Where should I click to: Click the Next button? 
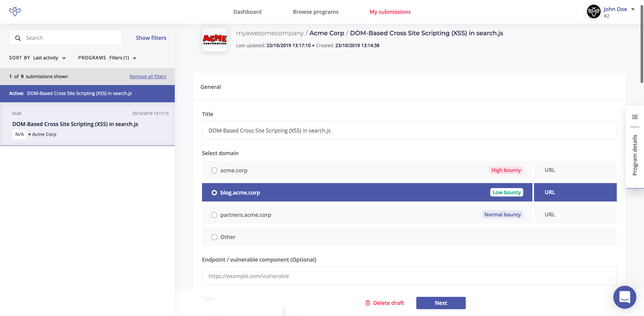point(441,303)
